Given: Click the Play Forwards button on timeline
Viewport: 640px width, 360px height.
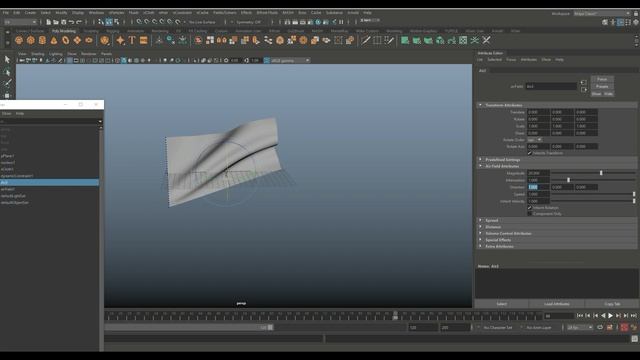Looking at the screenshot, I should [611, 316].
